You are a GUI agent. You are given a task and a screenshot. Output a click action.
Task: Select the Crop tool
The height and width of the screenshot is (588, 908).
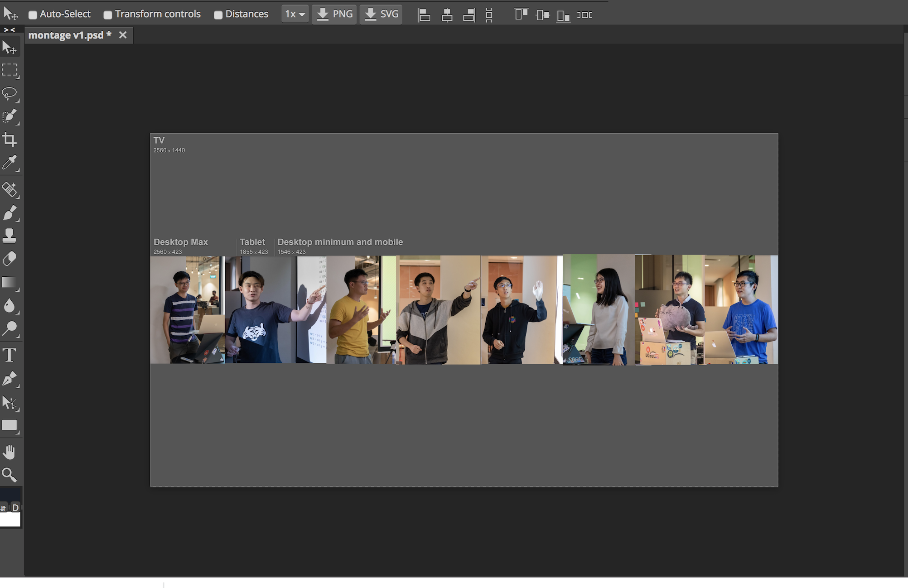pyautogui.click(x=10, y=140)
